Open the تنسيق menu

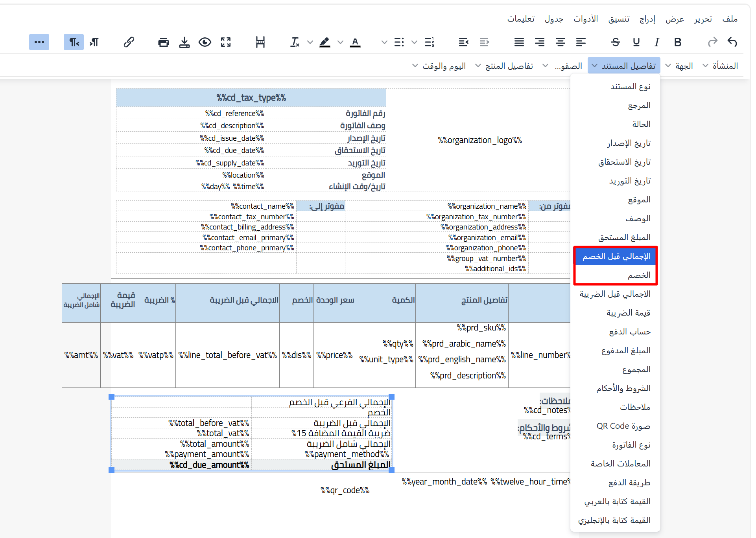(x=619, y=19)
